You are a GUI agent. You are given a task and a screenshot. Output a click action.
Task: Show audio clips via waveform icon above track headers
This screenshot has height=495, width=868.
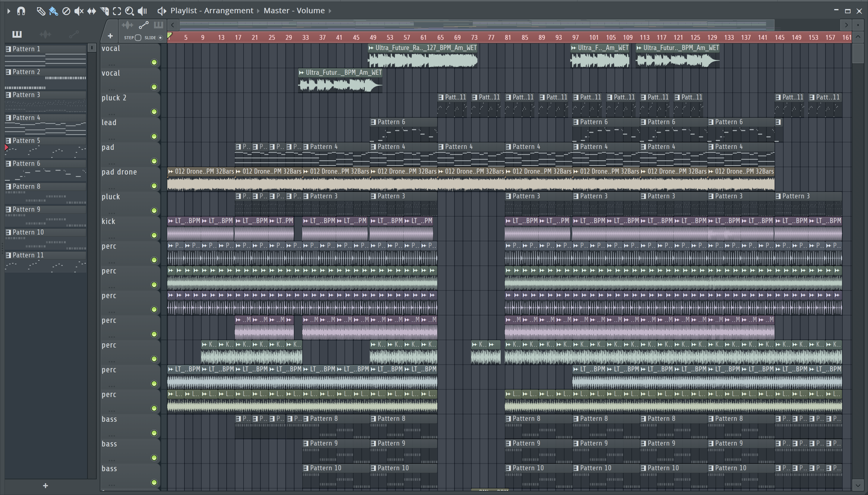pos(127,25)
